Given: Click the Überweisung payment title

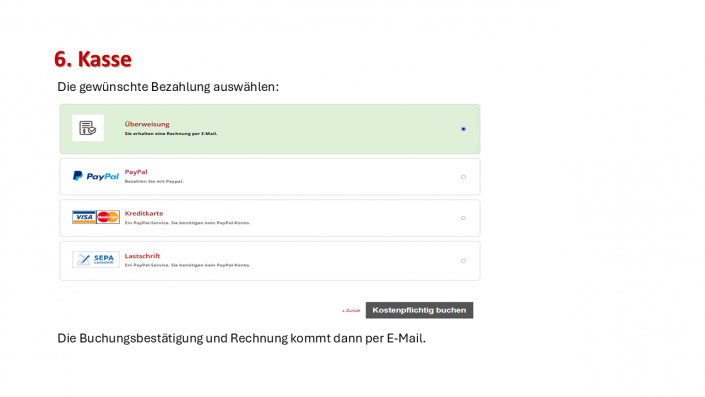Looking at the screenshot, I should click(x=147, y=124).
